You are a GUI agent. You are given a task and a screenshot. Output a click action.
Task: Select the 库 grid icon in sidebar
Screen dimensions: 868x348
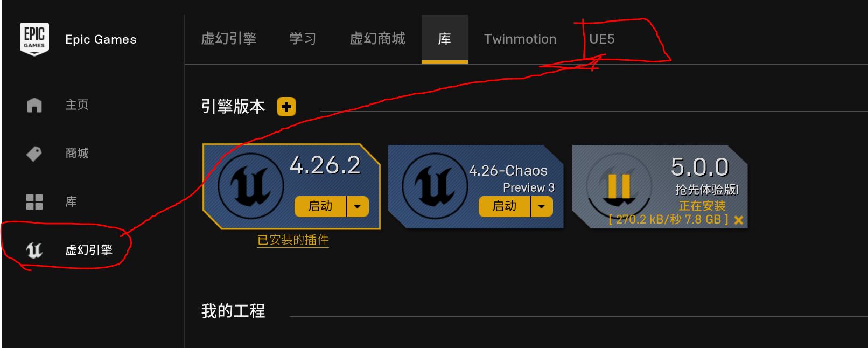tap(34, 202)
